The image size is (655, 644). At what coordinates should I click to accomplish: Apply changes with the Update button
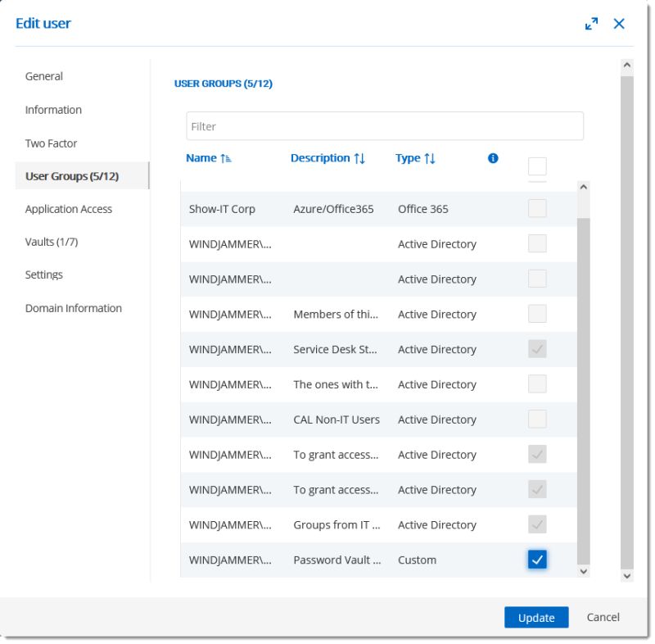click(x=536, y=617)
